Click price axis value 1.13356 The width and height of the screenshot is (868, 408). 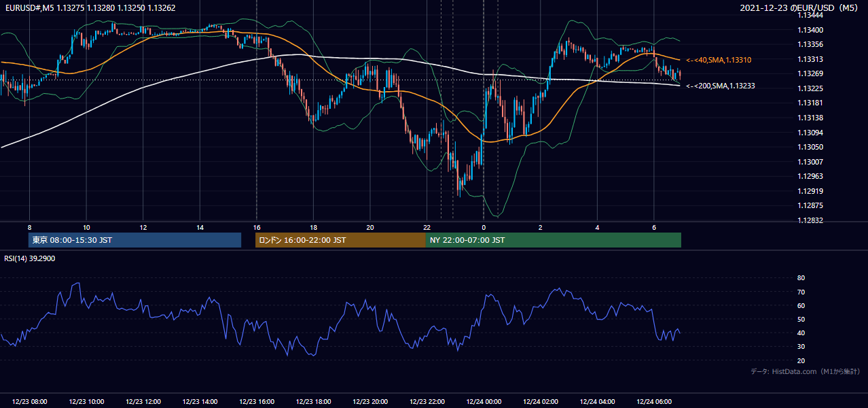[810, 45]
